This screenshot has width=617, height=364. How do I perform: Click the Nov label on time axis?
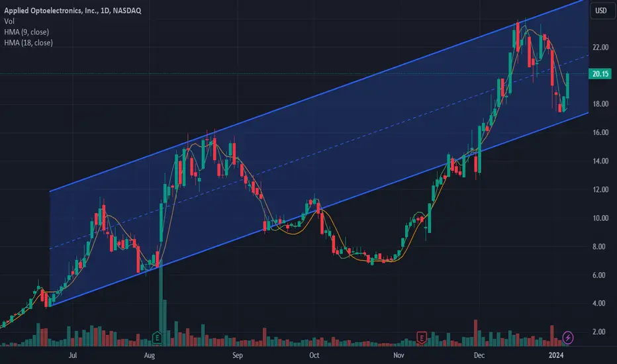399,355
